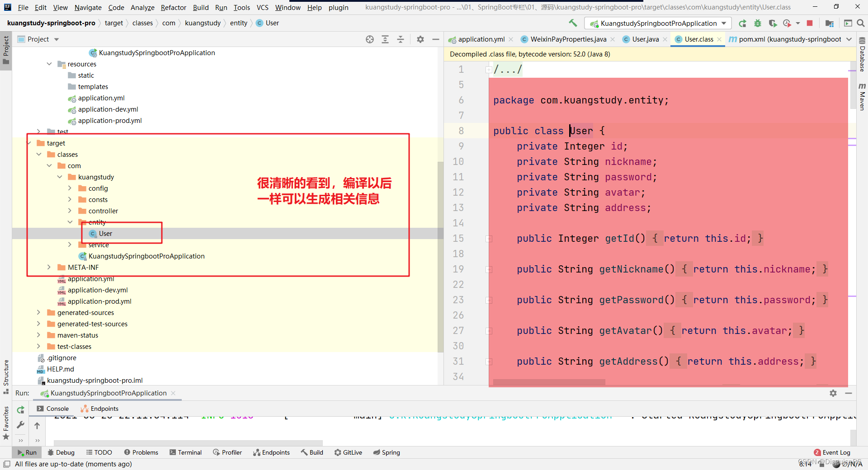Screen dimensions: 868x470
Task: Select the Console tab in Run panel
Action: (53, 409)
